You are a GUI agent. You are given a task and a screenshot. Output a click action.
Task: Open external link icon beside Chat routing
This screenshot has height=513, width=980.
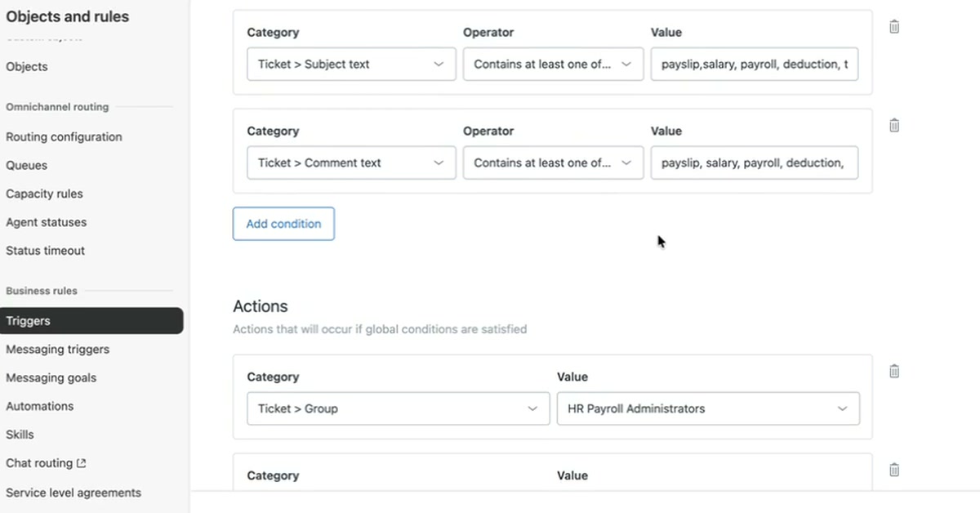tap(81, 463)
